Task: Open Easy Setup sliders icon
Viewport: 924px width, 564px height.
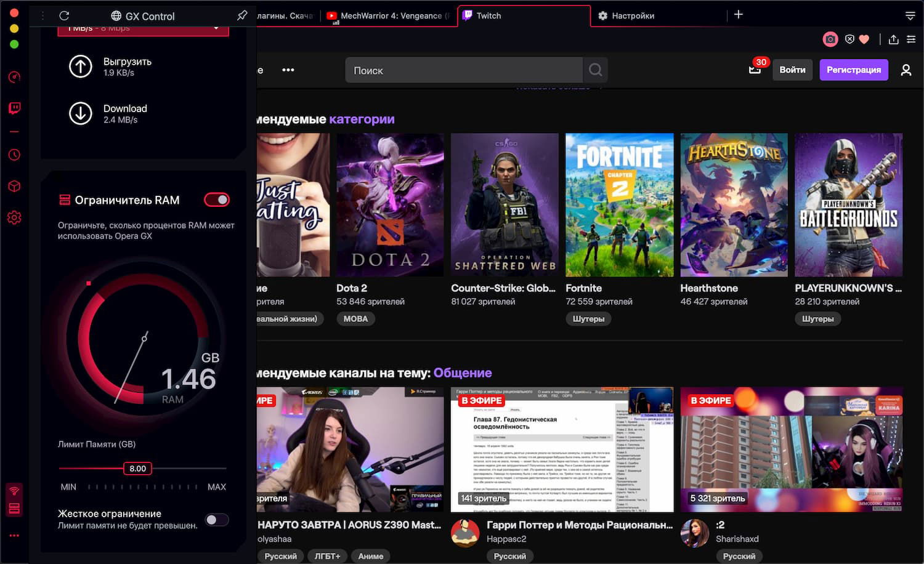Action: (910, 39)
